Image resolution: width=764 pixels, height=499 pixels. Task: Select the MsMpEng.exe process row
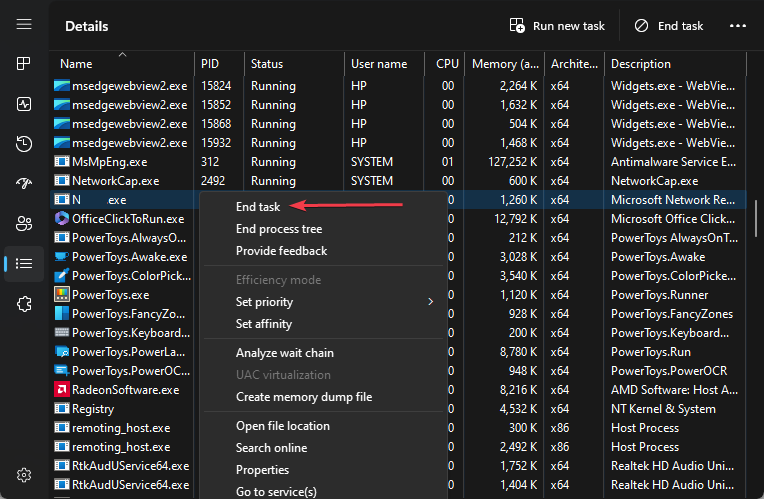(x=109, y=162)
